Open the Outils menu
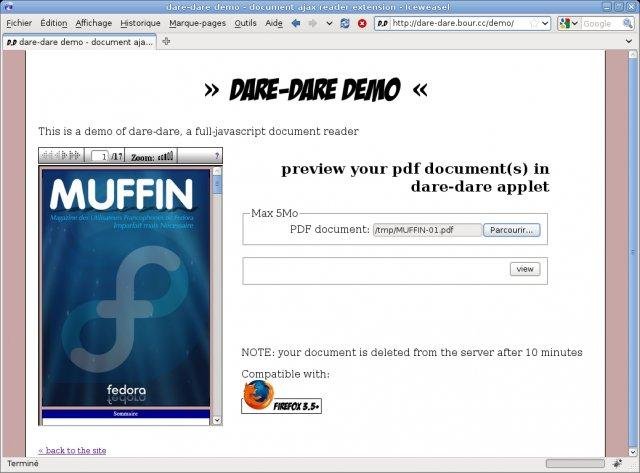Image resolution: width=640 pixels, height=473 pixels. (245, 23)
